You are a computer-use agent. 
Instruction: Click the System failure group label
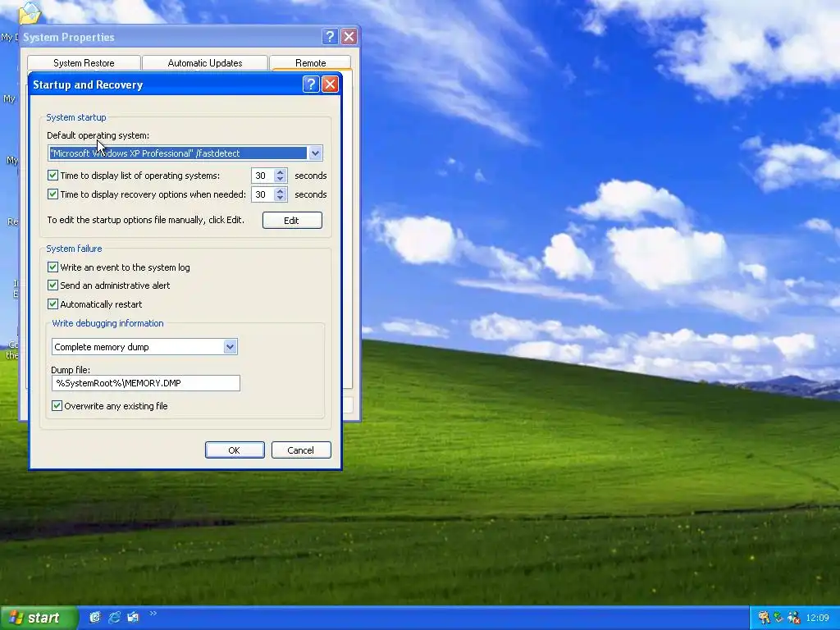(x=74, y=249)
